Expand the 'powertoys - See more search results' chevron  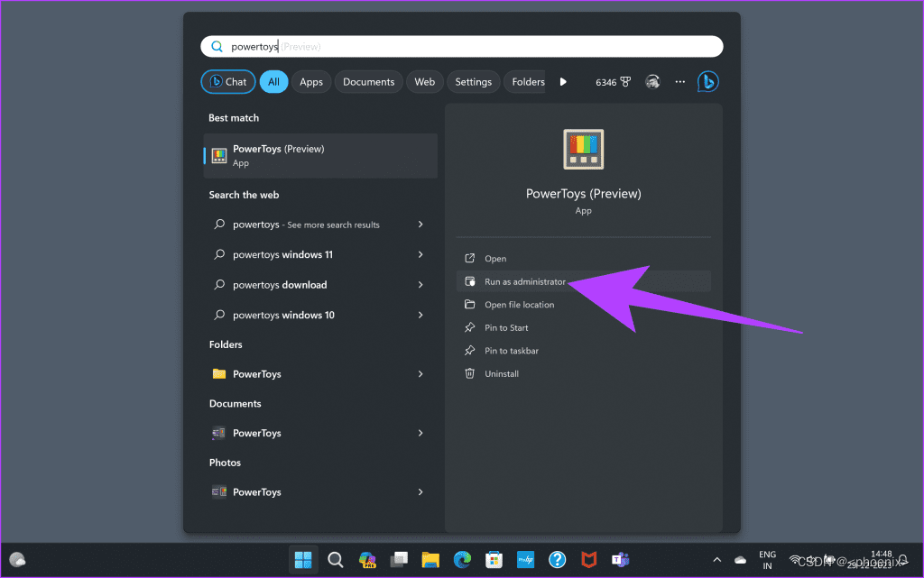[420, 225]
